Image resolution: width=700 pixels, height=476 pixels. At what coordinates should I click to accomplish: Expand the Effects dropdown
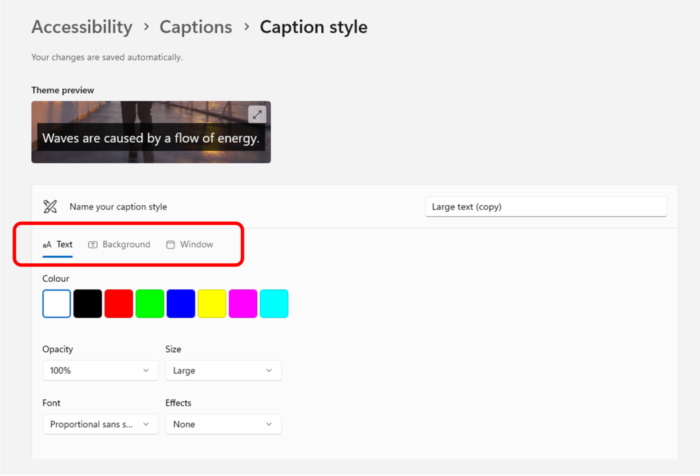(x=223, y=424)
